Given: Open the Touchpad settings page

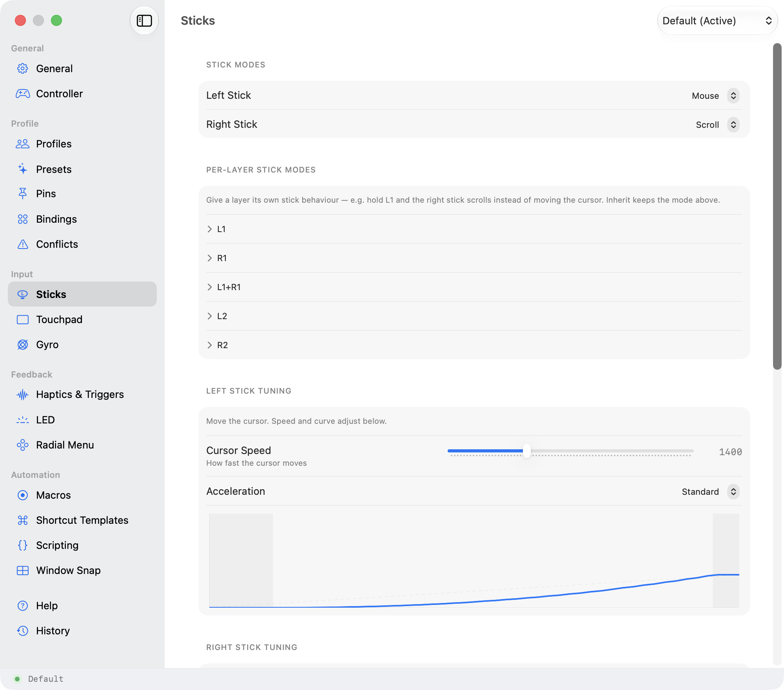Looking at the screenshot, I should point(82,320).
